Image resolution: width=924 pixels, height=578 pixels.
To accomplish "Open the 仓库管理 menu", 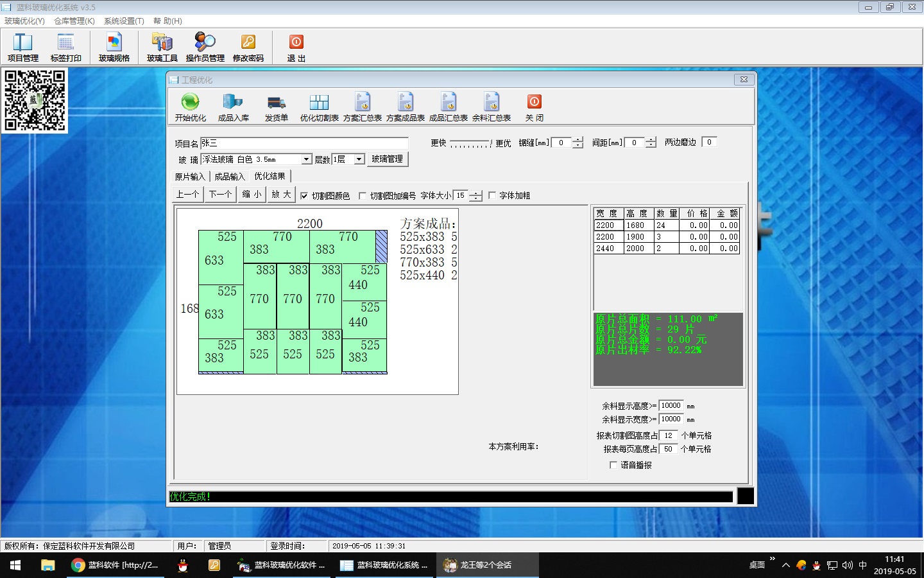I will (74, 21).
